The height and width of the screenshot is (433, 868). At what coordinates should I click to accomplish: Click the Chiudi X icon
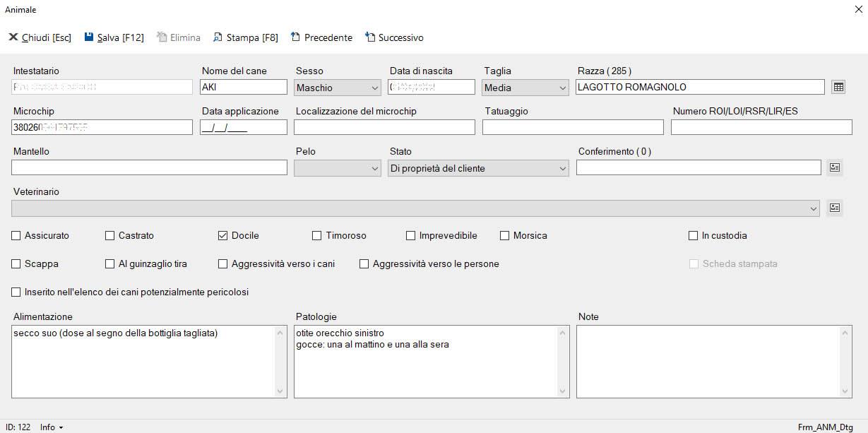13,37
